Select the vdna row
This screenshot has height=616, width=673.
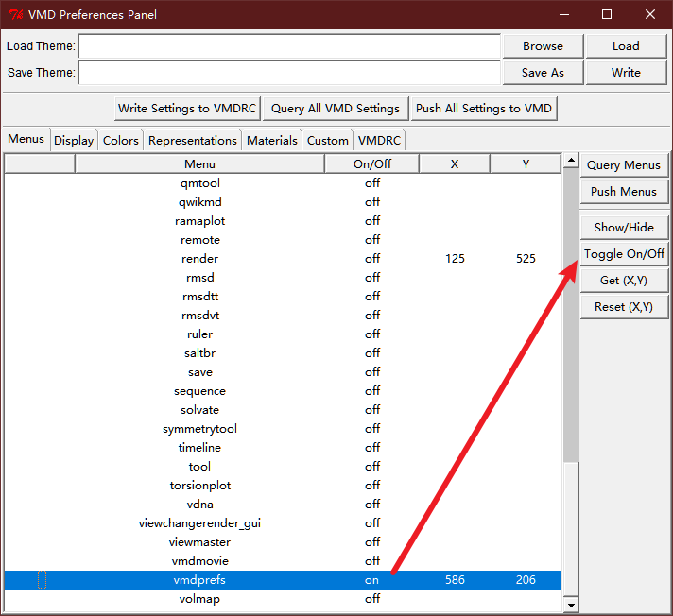pos(283,504)
